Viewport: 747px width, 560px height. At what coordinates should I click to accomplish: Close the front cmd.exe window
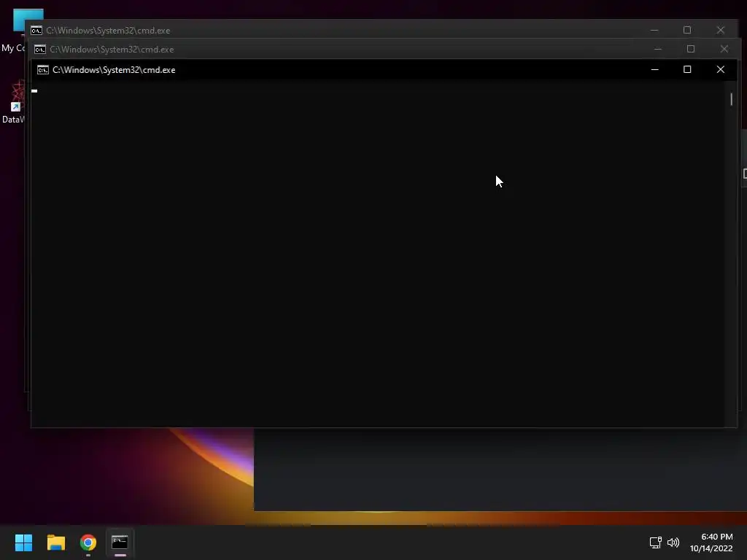(x=720, y=69)
